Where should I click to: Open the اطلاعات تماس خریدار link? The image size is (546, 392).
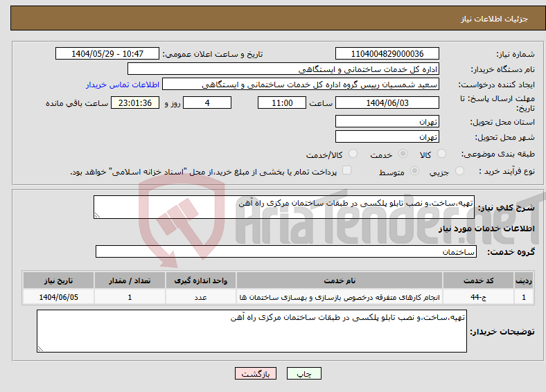coord(123,84)
